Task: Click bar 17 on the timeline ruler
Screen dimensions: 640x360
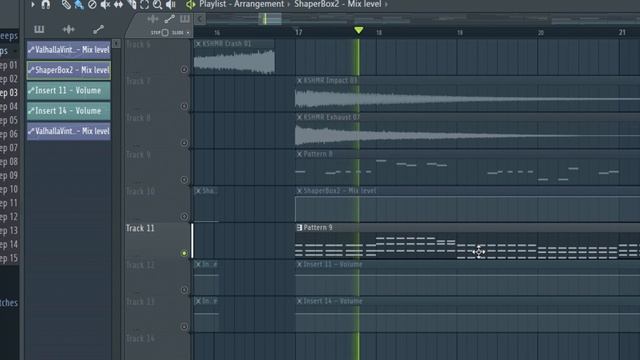Action: (299, 33)
